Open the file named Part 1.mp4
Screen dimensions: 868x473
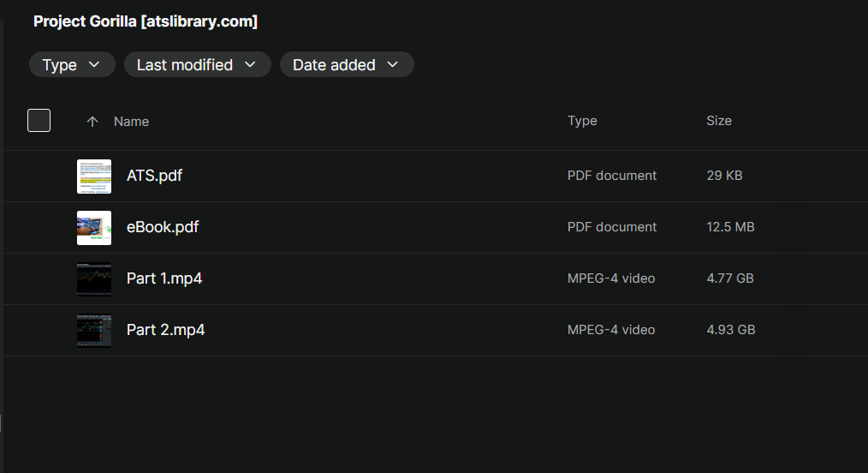click(164, 278)
